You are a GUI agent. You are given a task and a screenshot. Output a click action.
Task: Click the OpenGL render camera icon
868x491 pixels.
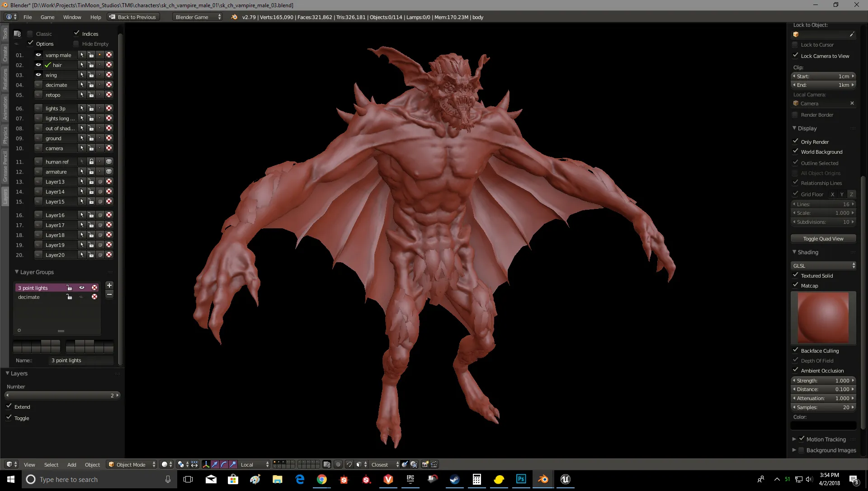point(425,464)
